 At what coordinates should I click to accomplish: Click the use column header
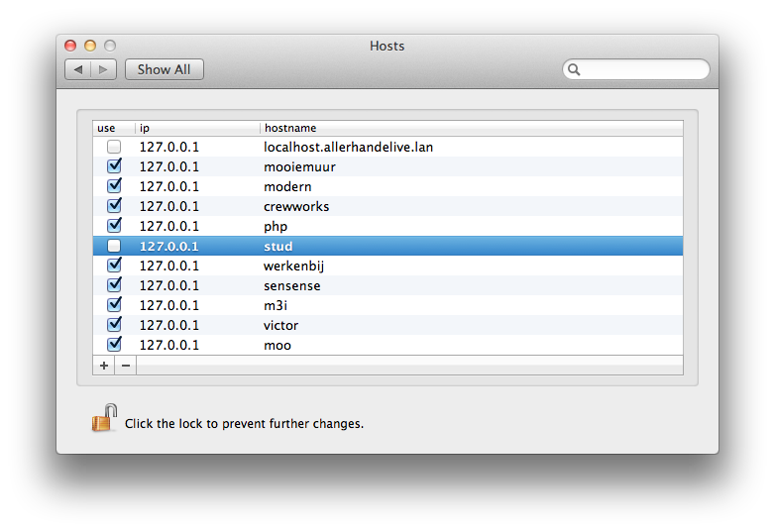(x=113, y=128)
